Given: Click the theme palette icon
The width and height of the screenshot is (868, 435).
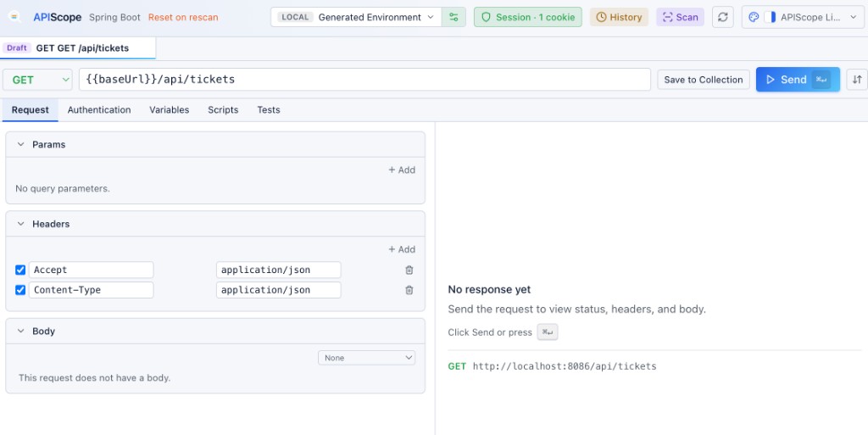Looking at the screenshot, I should coord(754,17).
